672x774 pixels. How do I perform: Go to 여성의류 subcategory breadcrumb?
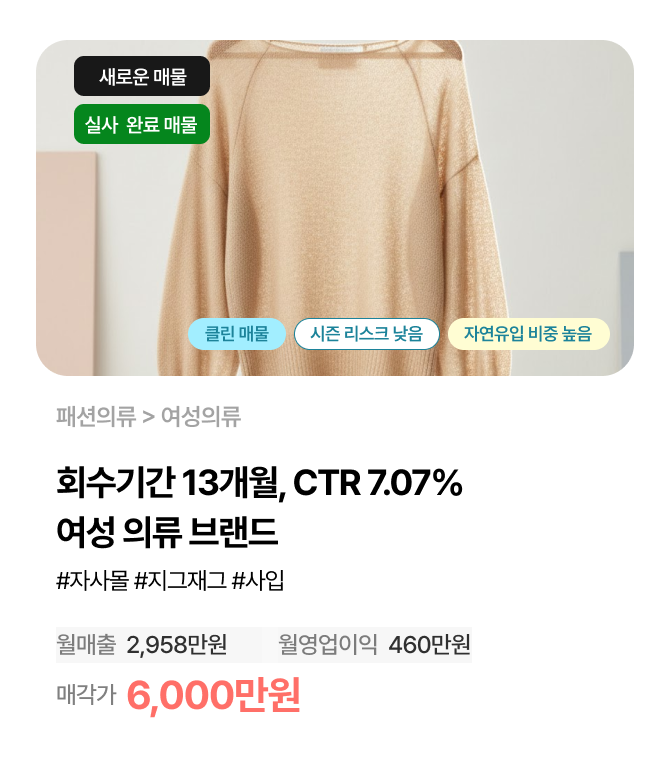click(201, 416)
